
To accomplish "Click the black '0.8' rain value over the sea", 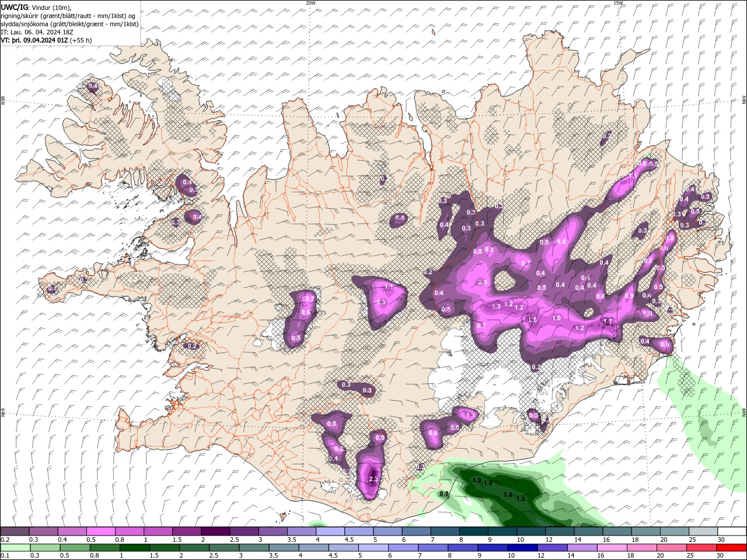I will 444,494.
